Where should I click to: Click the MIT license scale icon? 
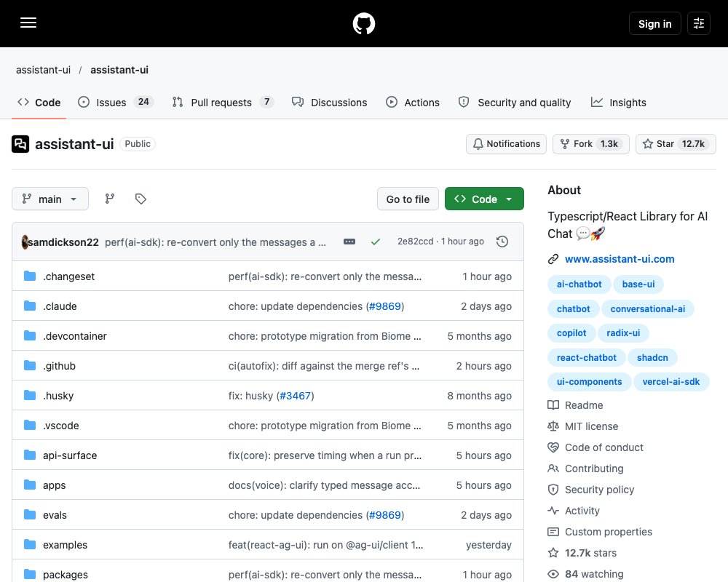point(553,426)
